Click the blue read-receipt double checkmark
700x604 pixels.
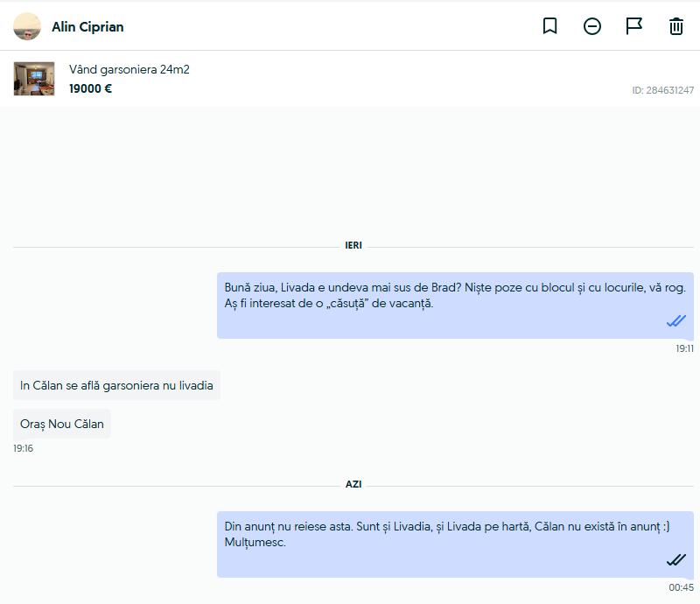click(x=675, y=320)
